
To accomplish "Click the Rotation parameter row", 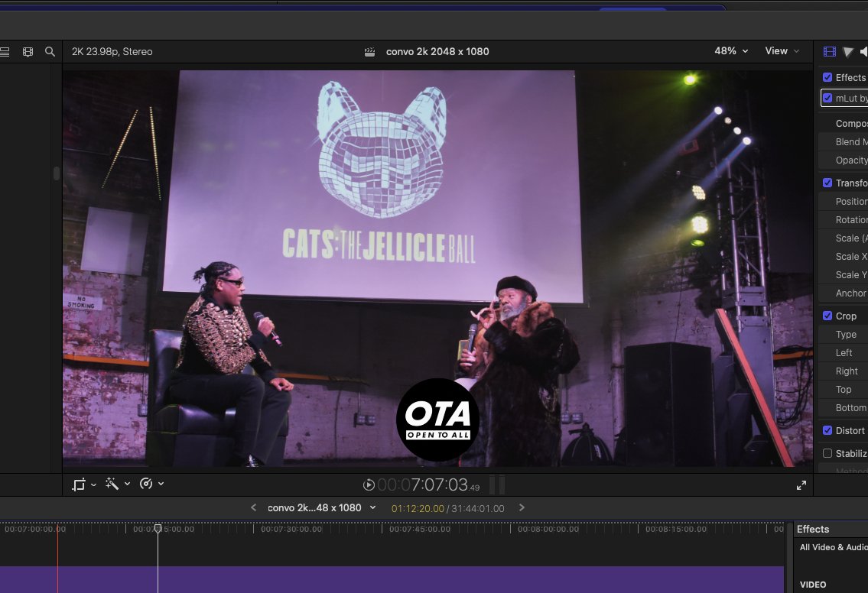I will 843,219.
